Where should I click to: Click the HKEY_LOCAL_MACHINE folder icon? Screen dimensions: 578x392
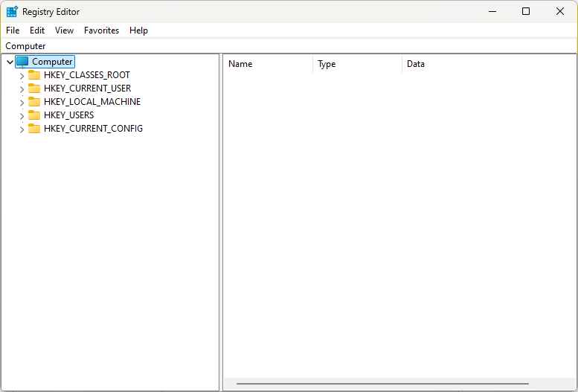click(34, 101)
